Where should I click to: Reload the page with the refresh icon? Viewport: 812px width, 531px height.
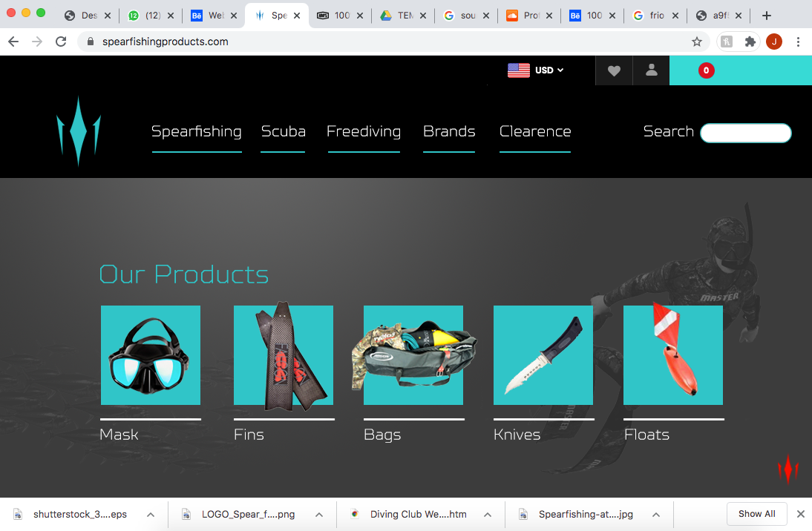coord(61,42)
